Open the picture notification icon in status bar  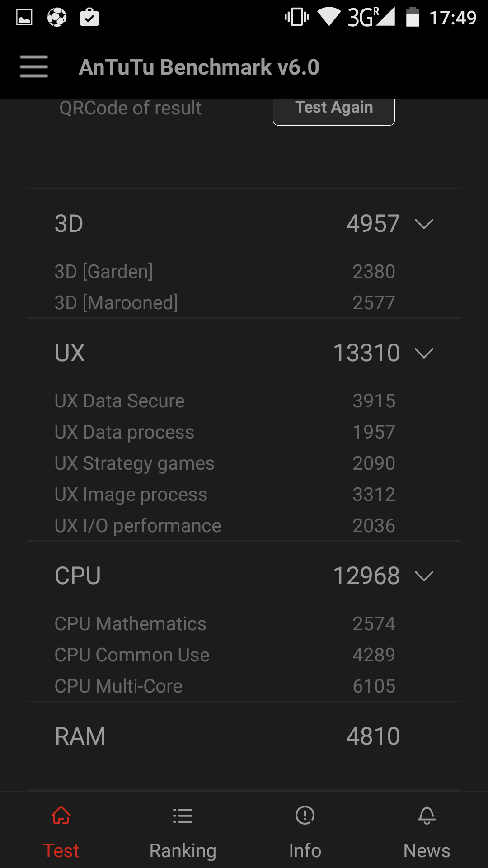[24, 18]
